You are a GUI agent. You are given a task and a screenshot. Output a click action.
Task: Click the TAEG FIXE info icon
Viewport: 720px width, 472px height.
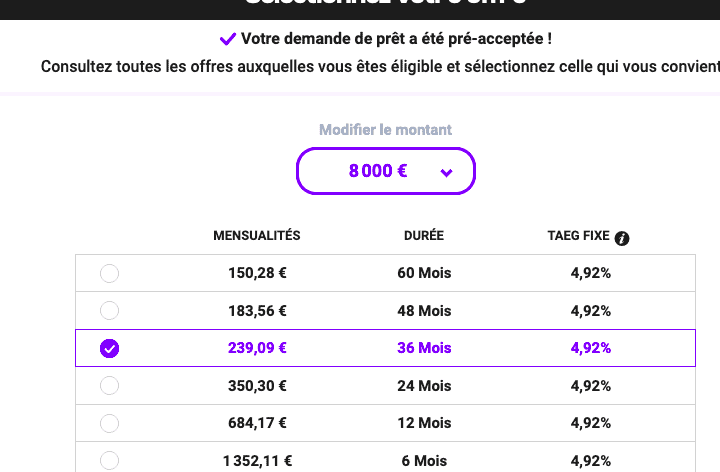(x=622, y=238)
